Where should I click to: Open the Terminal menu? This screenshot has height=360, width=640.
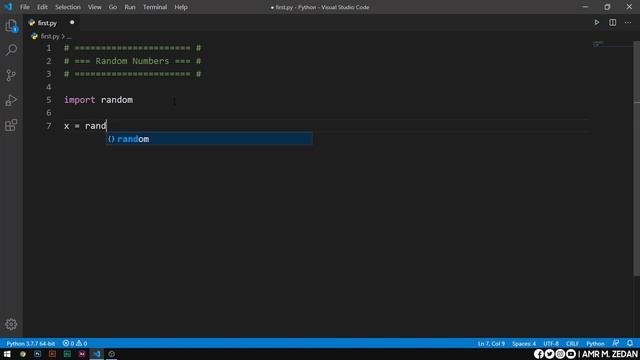point(155,7)
